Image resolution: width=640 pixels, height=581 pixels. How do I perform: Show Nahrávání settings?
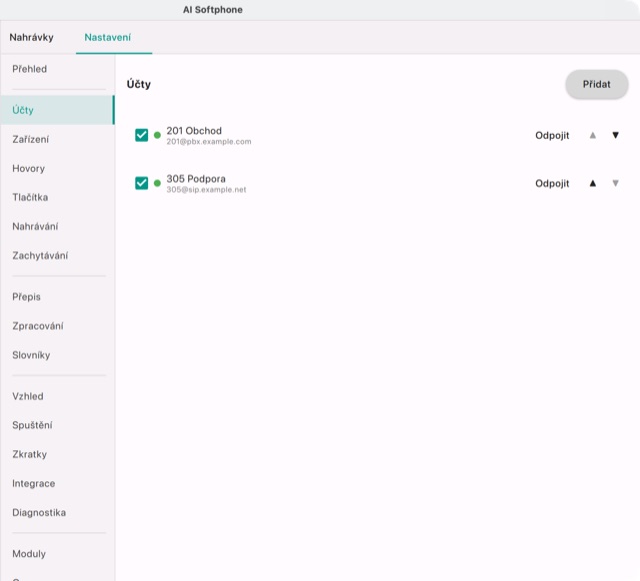(57, 227)
